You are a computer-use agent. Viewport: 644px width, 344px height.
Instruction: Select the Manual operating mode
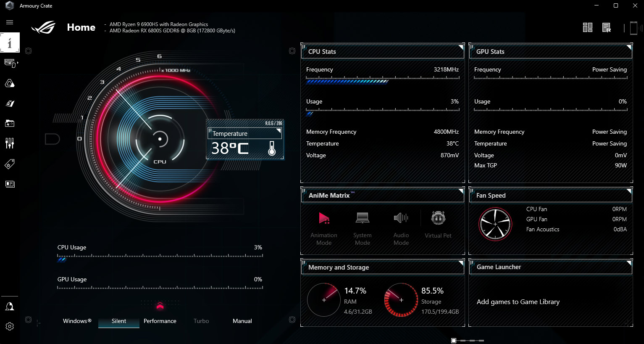click(x=242, y=321)
